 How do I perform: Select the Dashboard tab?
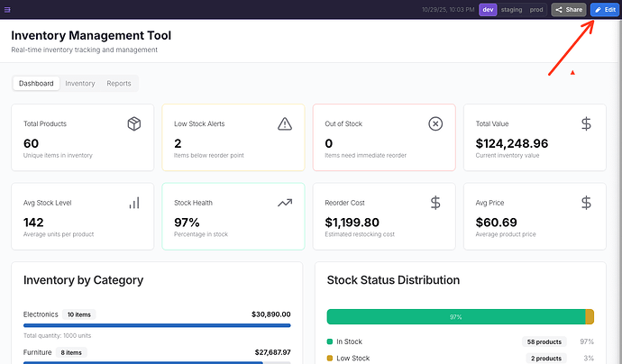click(37, 84)
